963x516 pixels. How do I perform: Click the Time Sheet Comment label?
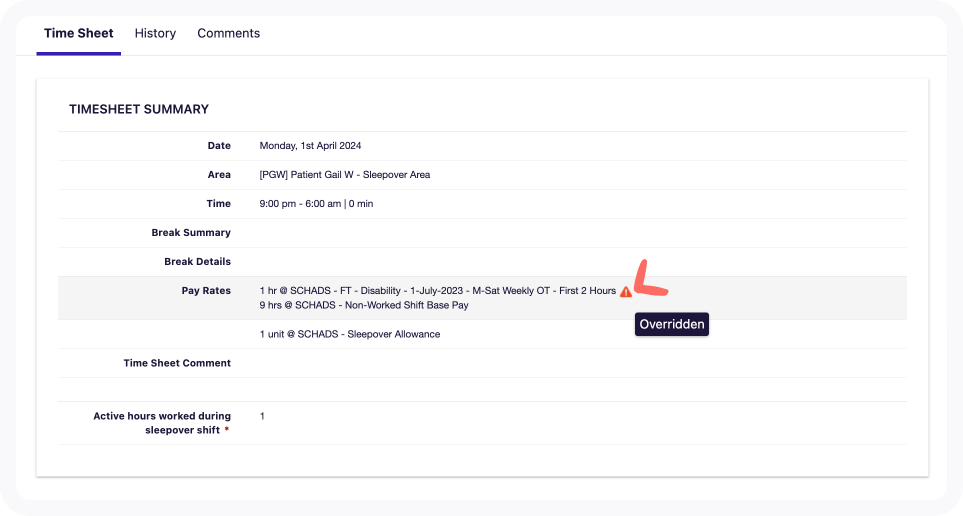pyautogui.click(x=177, y=363)
